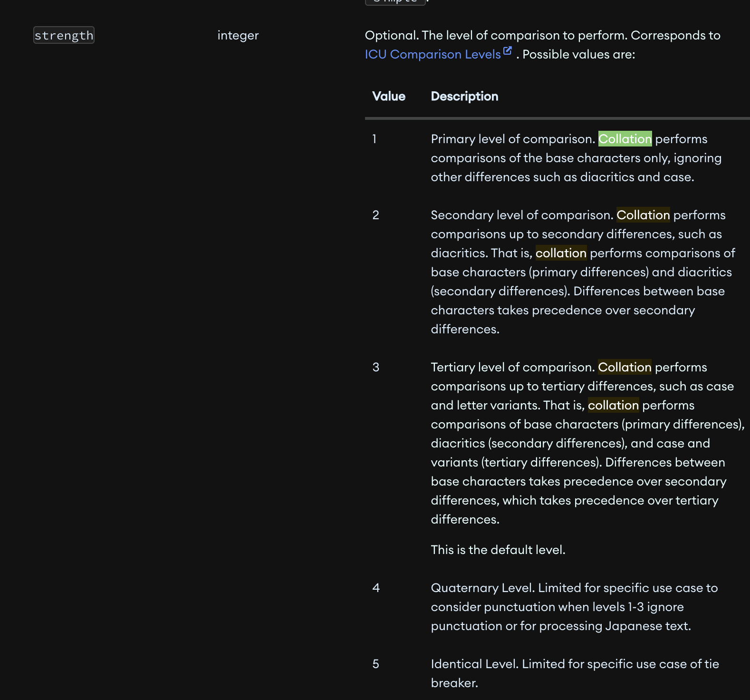Open the ICU Comparison Levels link
This screenshot has width=750, height=700.
(433, 54)
